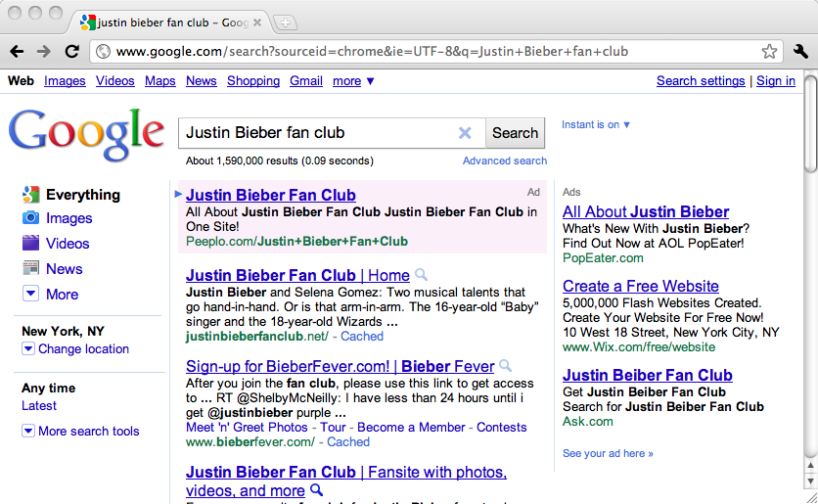Open a new tab with the plus button

(x=285, y=23)
